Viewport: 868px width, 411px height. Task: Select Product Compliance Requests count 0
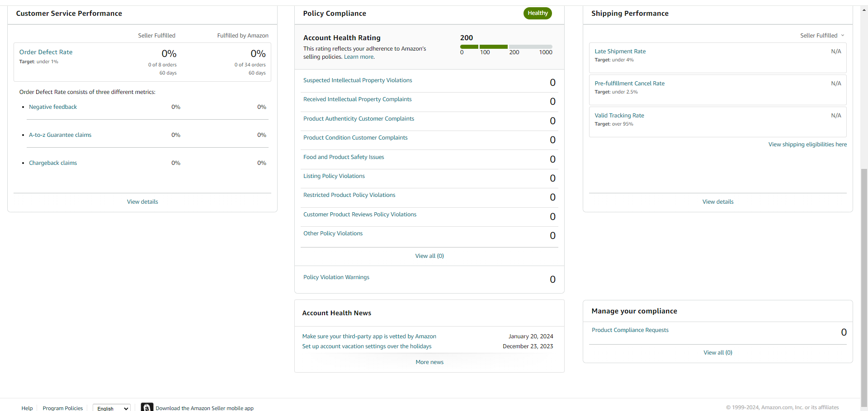pos(844,332)
